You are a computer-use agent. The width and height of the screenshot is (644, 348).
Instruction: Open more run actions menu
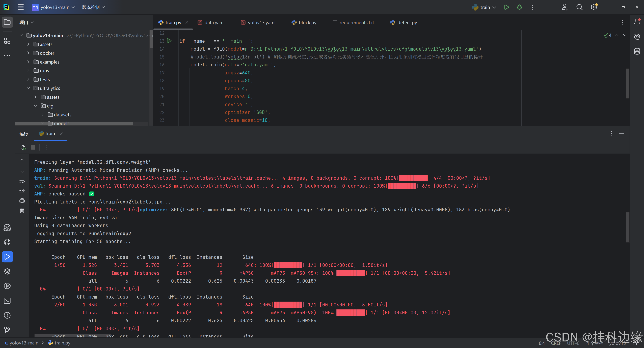(x=532, y=7)
